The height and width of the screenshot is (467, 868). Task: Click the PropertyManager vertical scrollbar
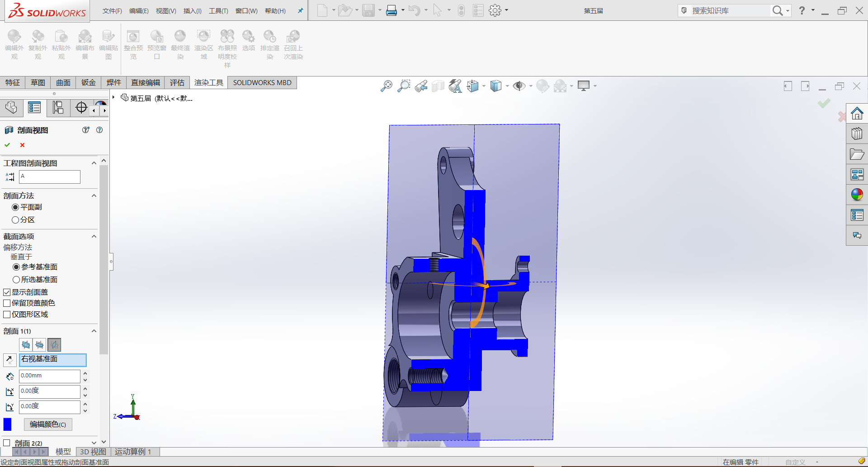point(104,259)
